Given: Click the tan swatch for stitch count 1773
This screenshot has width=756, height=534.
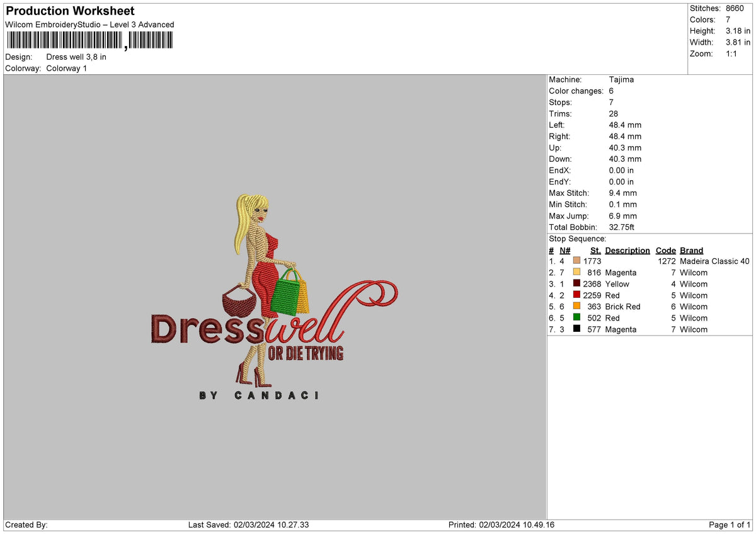Looking at the screenshot, I should (x=576, y=261).
